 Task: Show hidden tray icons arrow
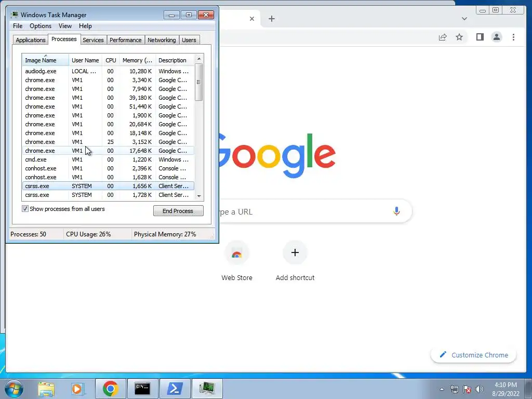click(442, 389)
